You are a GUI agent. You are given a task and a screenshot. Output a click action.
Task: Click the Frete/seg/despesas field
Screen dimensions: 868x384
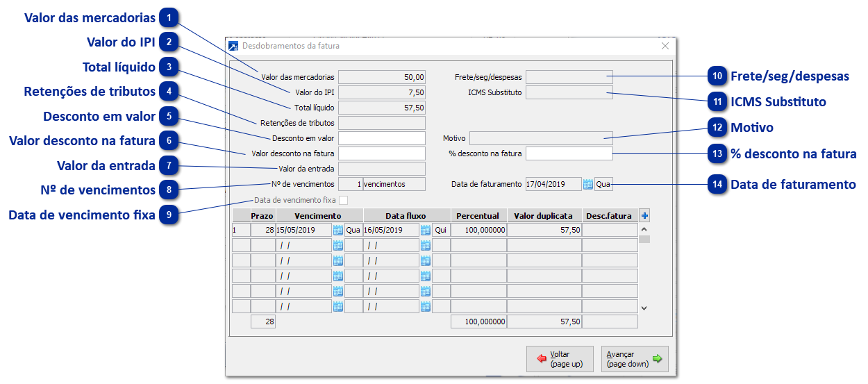click(x=569, y=77)
